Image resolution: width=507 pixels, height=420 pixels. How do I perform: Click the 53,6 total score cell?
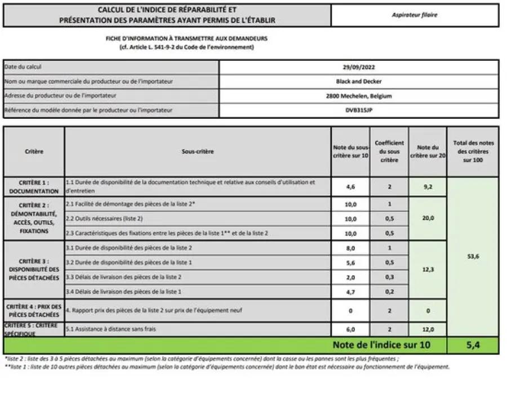(473, 257)
